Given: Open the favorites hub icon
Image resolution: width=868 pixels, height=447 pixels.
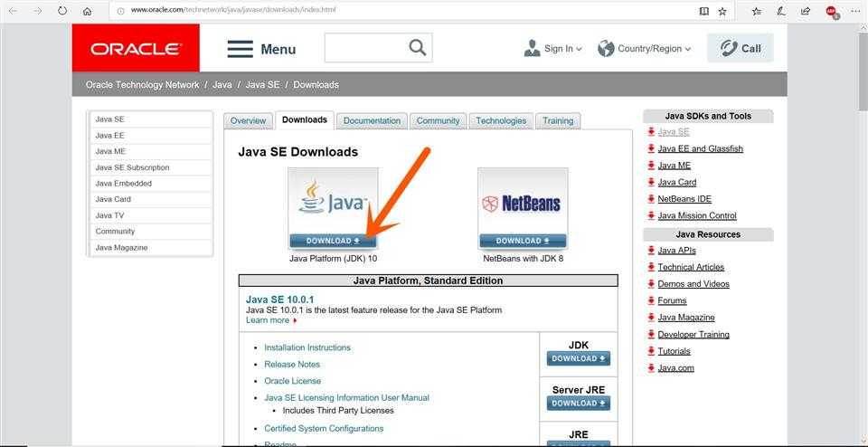Looking at the screenshot, I should 757,11.
